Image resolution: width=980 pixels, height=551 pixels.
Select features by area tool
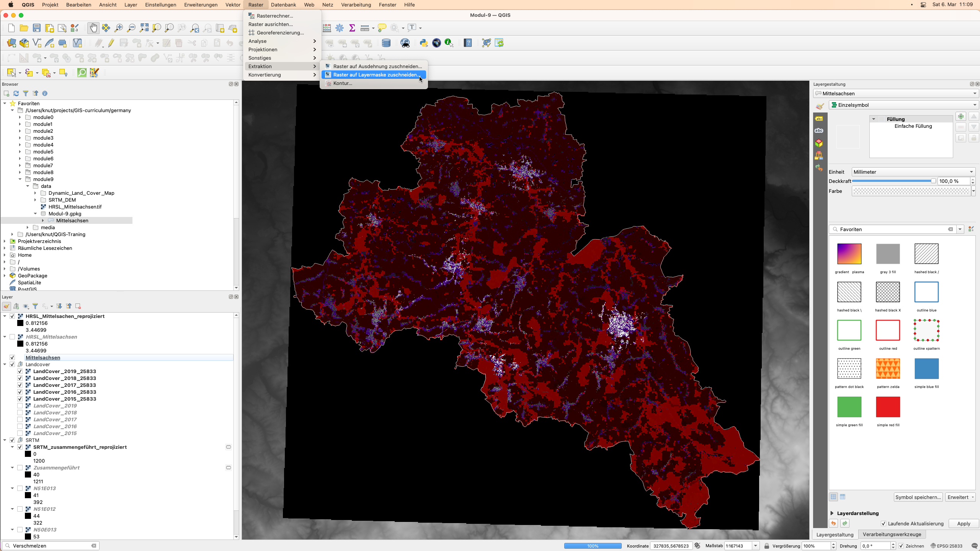point(11,73)
